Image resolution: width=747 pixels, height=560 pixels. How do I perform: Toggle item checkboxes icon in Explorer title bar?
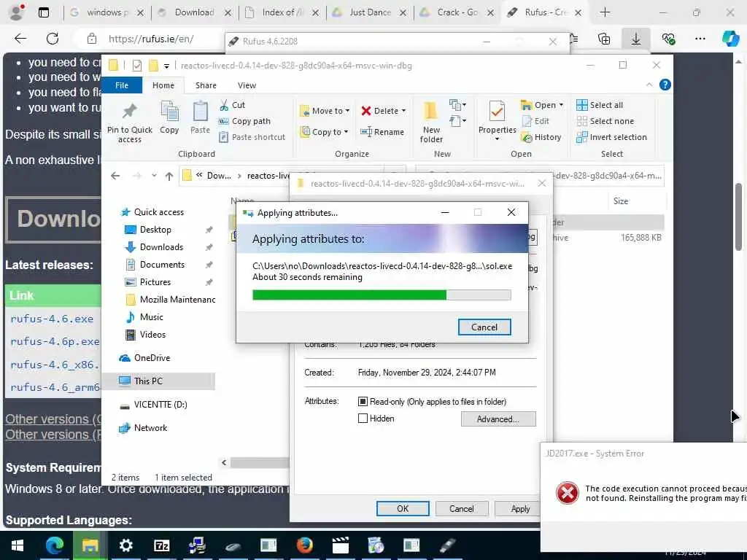[x=136, y=65]
